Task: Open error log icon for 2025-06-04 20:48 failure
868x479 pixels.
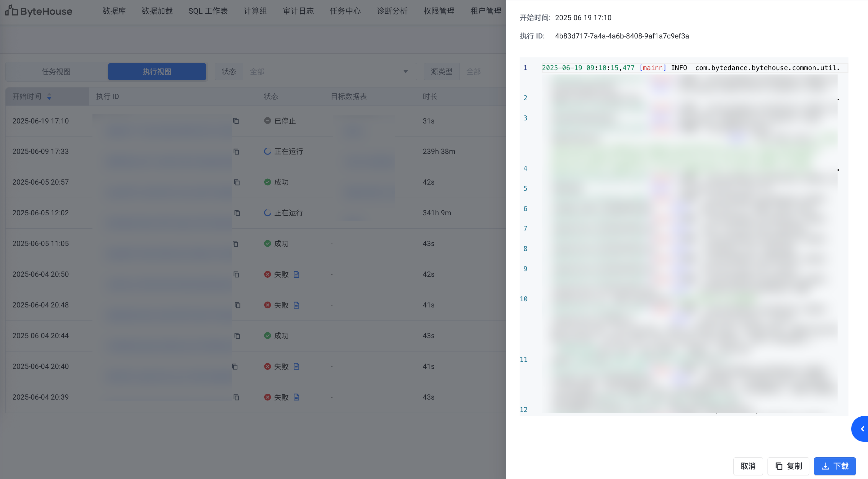Action: pyautogui.click(x=296, y=305)
